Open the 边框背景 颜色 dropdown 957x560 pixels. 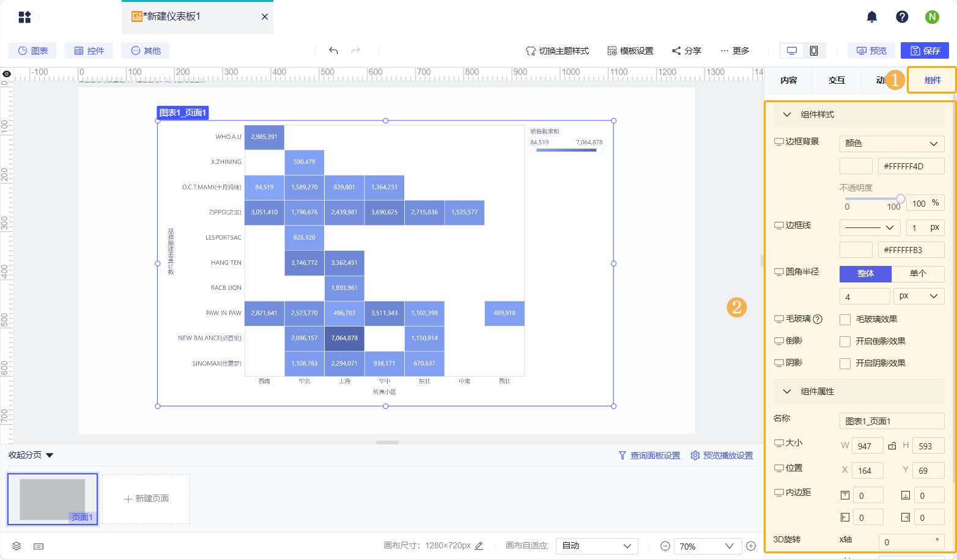pyautogui.click(x=892, y=144)
